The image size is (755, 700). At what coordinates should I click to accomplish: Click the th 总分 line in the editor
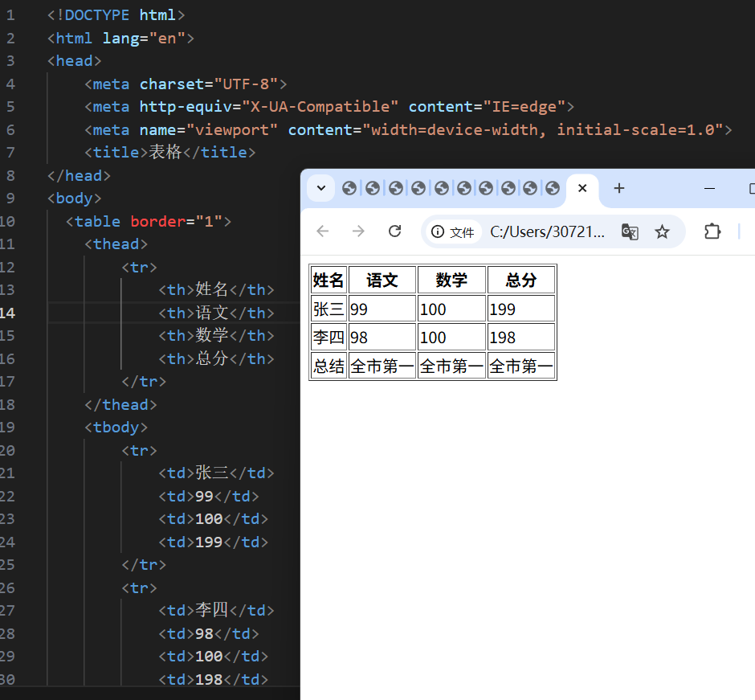click(x=217, y=359)
